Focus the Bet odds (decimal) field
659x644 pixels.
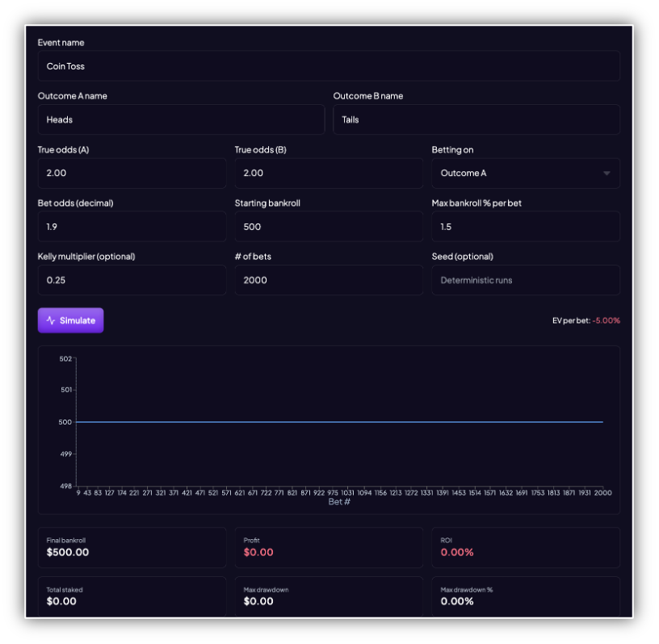[132, 227]
